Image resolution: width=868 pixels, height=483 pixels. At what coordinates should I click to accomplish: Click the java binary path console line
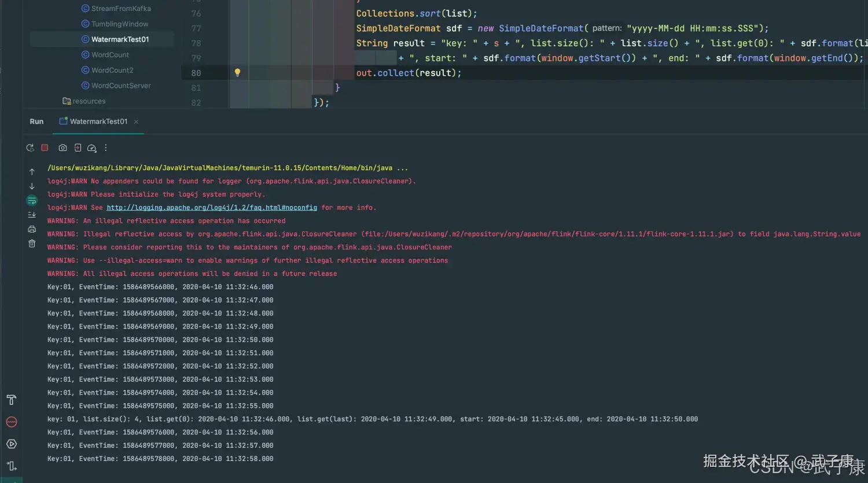pos(227,168)
